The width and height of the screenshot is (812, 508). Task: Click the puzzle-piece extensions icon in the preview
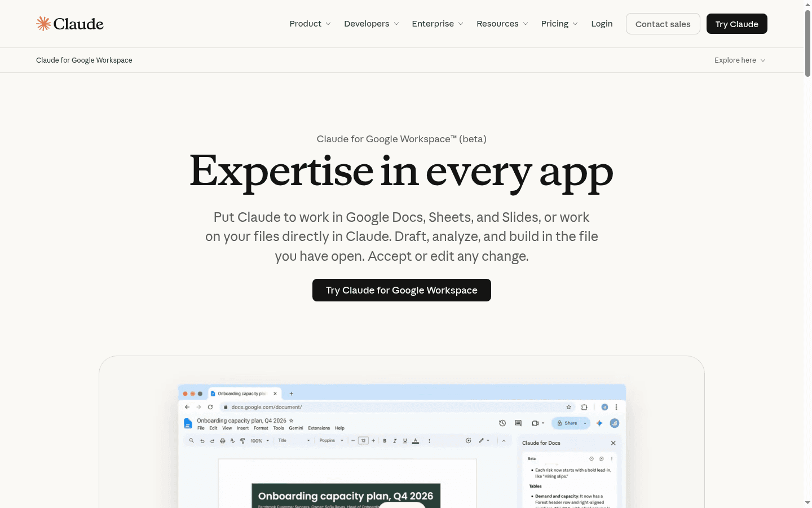(584, 407)
